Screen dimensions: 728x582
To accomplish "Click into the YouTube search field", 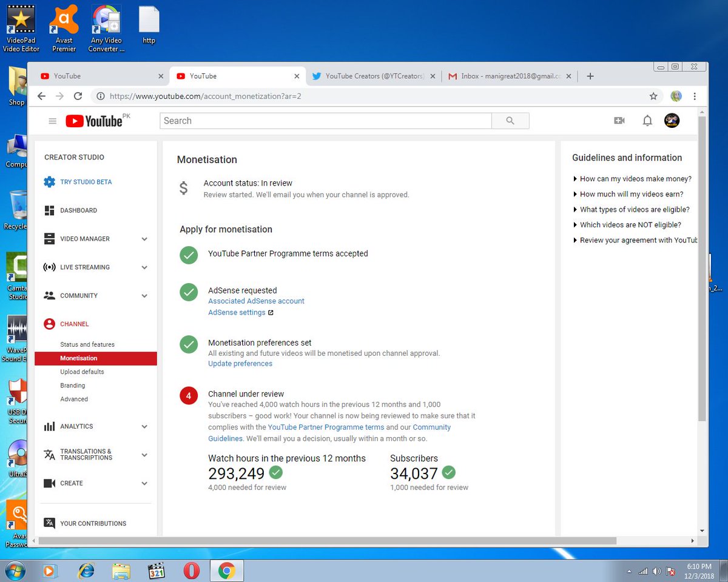I will [326, 121].
